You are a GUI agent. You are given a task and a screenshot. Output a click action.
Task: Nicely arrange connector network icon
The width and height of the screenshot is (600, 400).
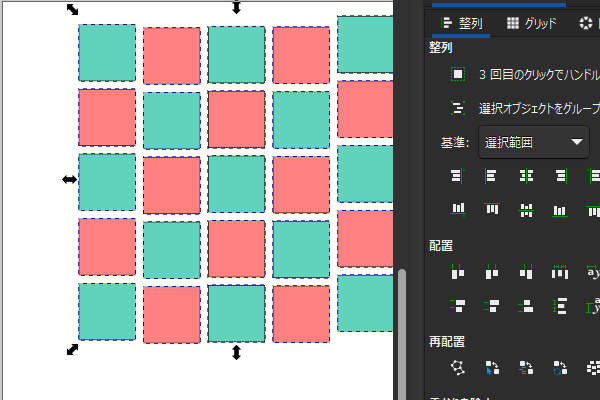[x=457, y=367]
